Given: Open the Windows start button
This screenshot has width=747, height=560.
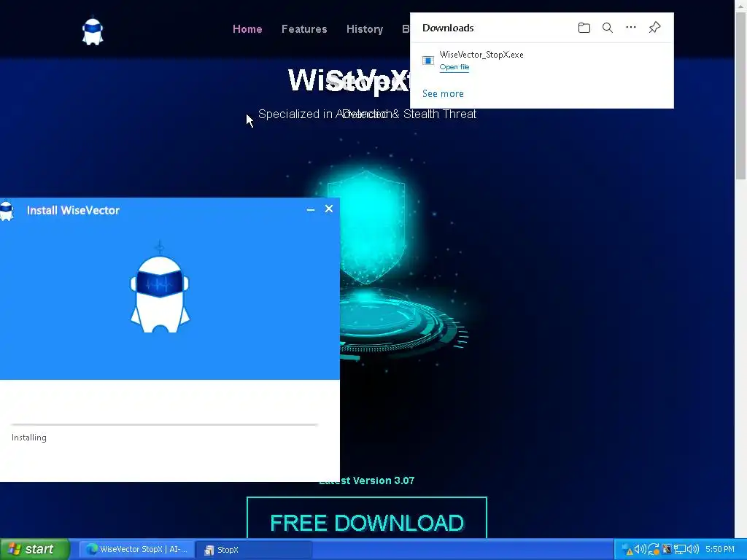Looking at the screenshot, I should click(x=34, y=549).
